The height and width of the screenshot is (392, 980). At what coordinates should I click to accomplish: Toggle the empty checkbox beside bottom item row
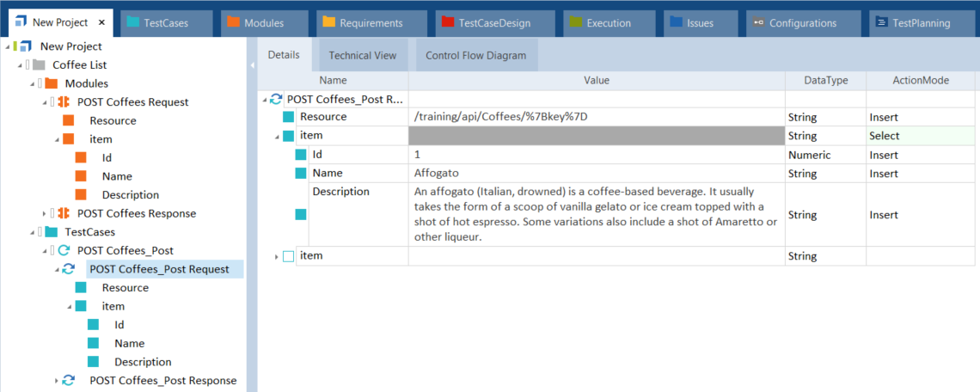click(x=288, y=256)
